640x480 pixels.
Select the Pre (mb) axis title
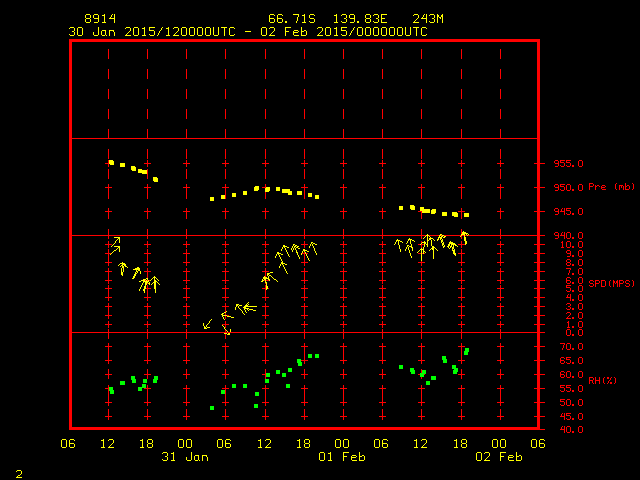[x=611, y=187]
